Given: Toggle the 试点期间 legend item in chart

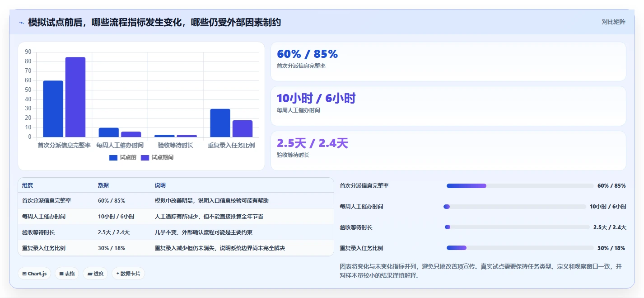Looking at the screenshot, I should tap(157, 157).
